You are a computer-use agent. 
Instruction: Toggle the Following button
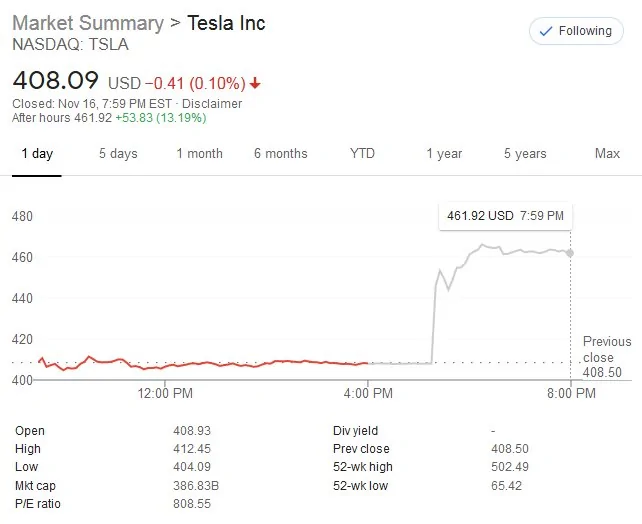[576, 31]
